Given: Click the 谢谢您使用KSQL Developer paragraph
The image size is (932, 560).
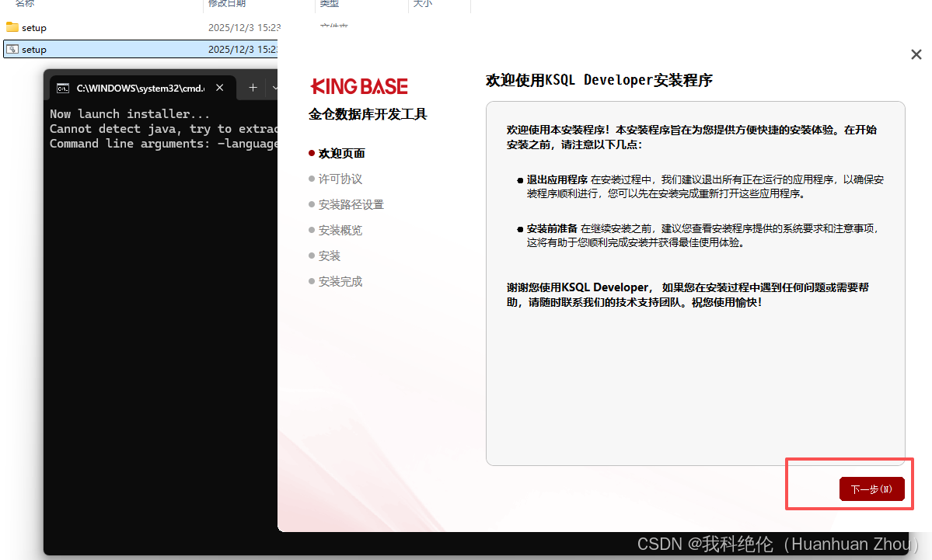Looking at the screenshot, I should [688, 294].
